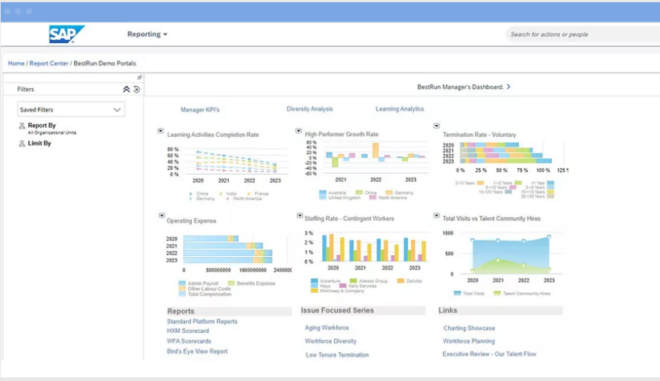Click the Report Center breadcrumb link
The height and width of the screenshot is (381, 660).
[x=49, y=63]
